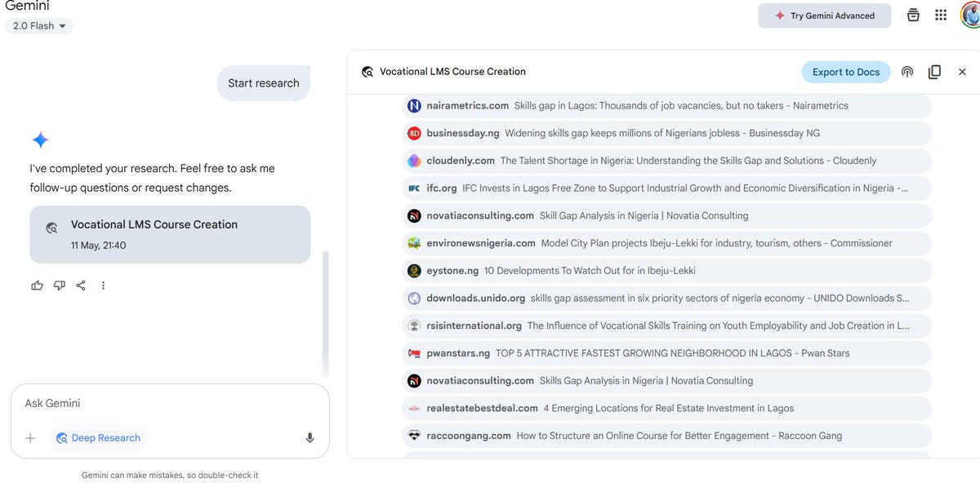This screenshot has height=483, width=980.
Task: Click the cloudenly.com favicon
Action: [414, 161]
